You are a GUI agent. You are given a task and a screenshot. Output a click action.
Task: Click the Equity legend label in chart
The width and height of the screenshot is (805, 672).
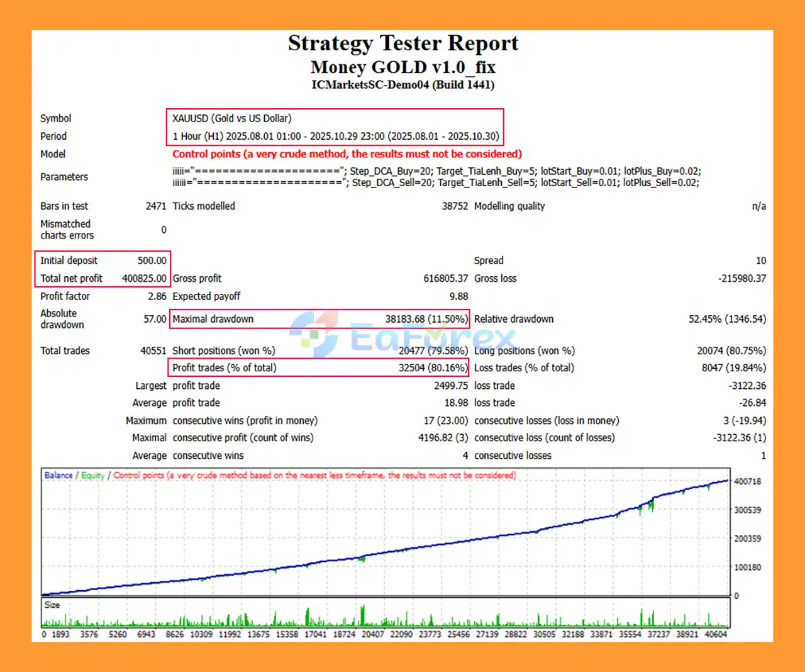point(92,476)
